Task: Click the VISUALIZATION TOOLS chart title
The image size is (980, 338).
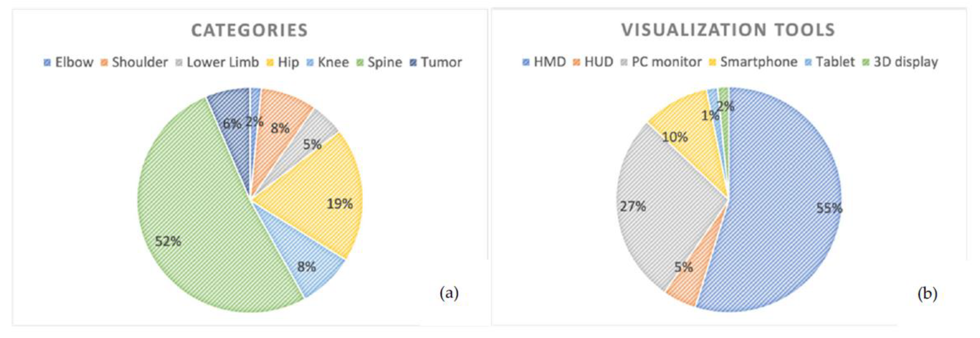Action: click(x=728, y=30)
